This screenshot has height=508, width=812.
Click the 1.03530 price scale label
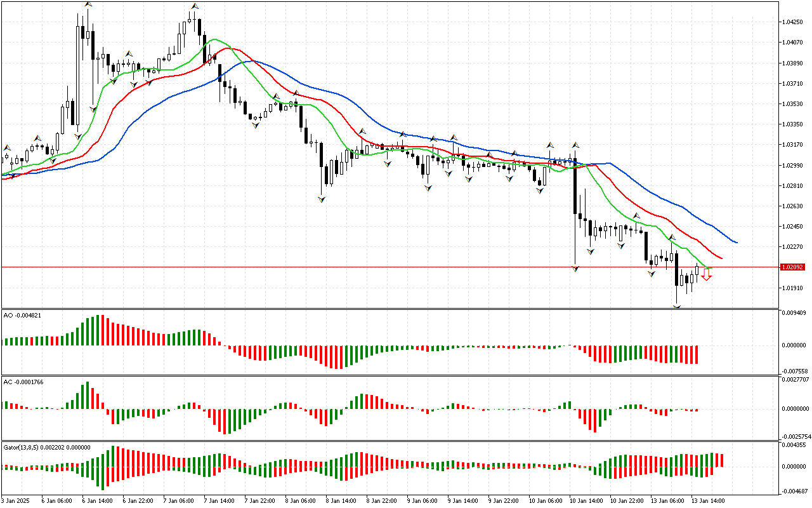(x=793, y=104)
